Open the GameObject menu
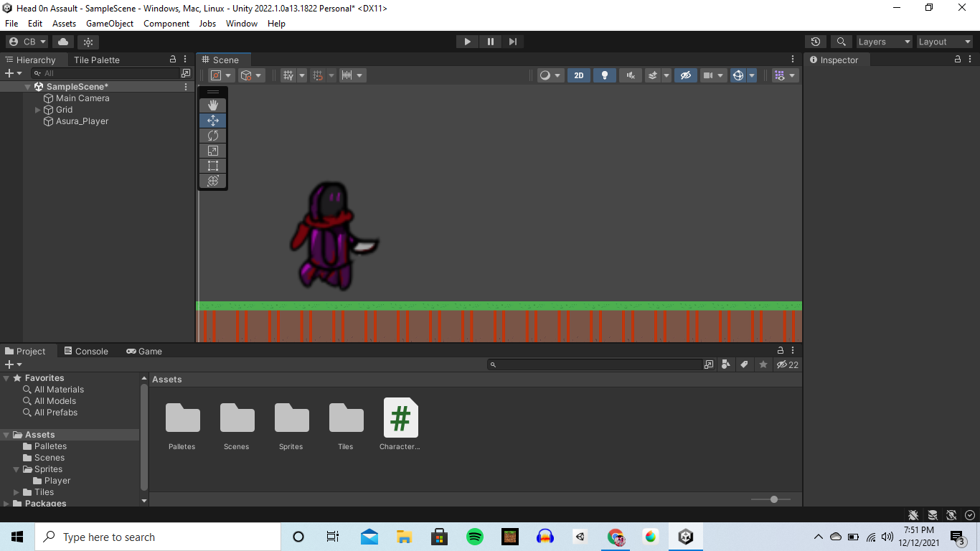 (109, 23)
